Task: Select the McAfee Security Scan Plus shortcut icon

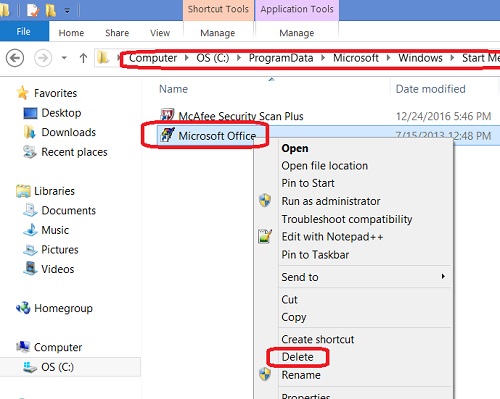Action: (167, 115)
